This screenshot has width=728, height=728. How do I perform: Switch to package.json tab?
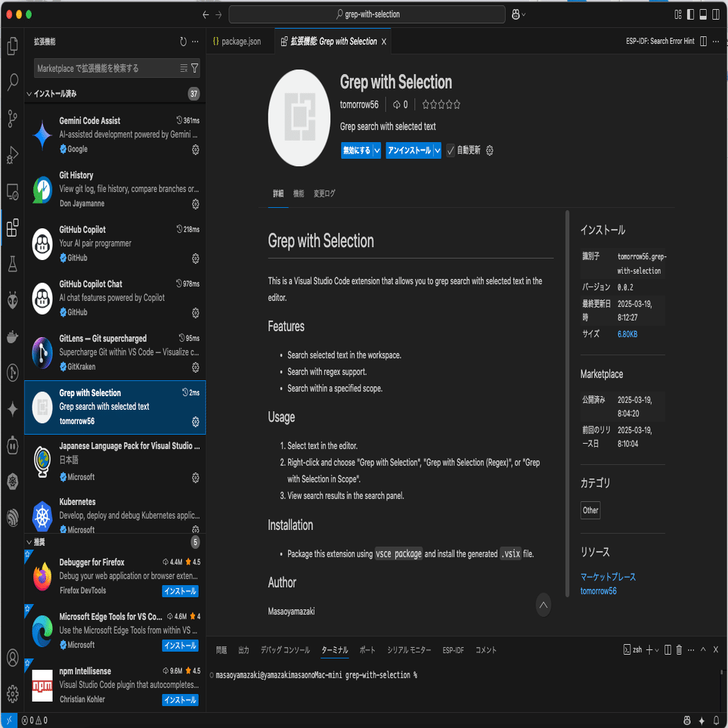(240, 42)
